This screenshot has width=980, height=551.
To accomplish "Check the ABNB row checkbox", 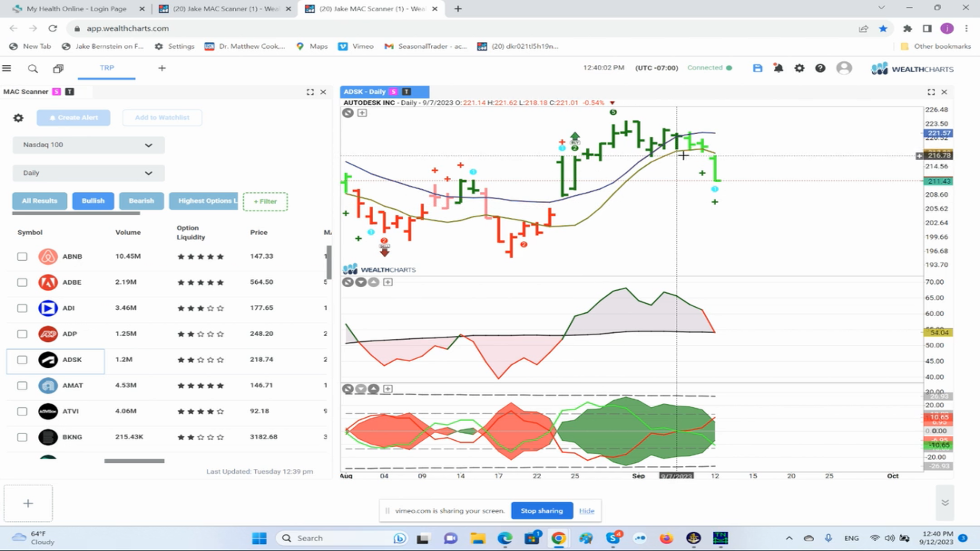I will point(22,257).
